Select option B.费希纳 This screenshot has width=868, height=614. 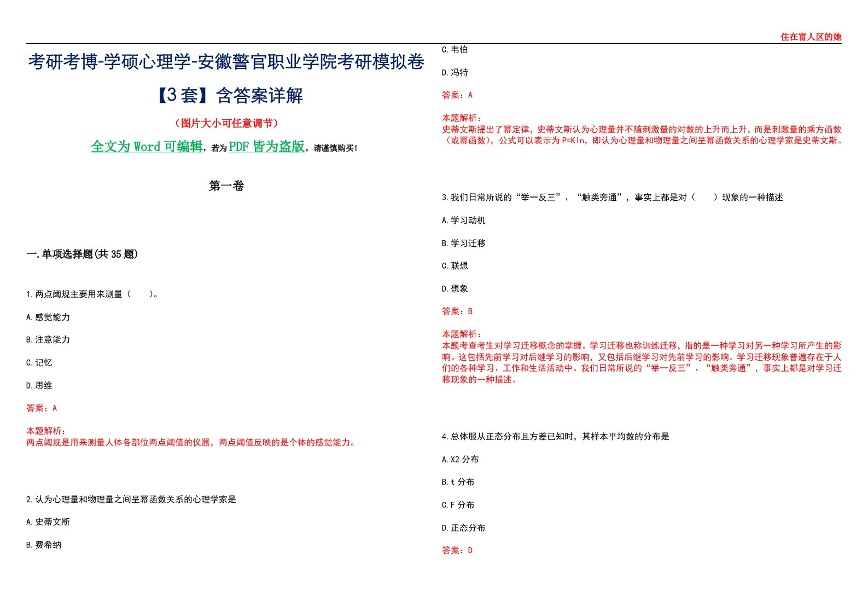[44, 545]
